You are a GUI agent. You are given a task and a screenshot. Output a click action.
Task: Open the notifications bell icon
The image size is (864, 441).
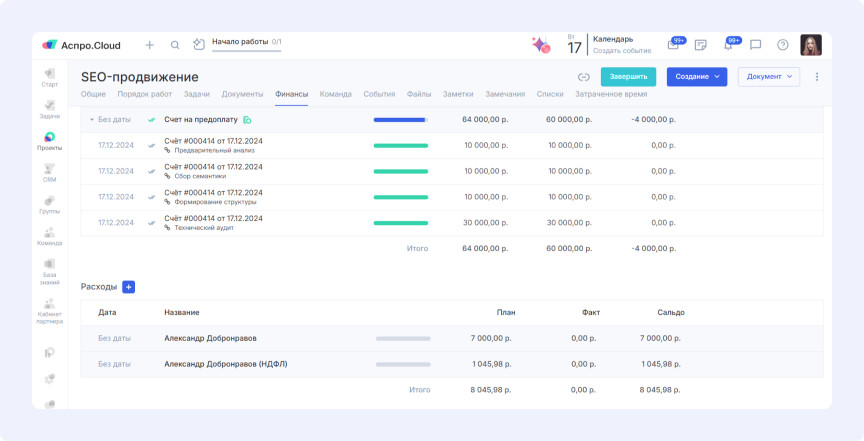728,45
